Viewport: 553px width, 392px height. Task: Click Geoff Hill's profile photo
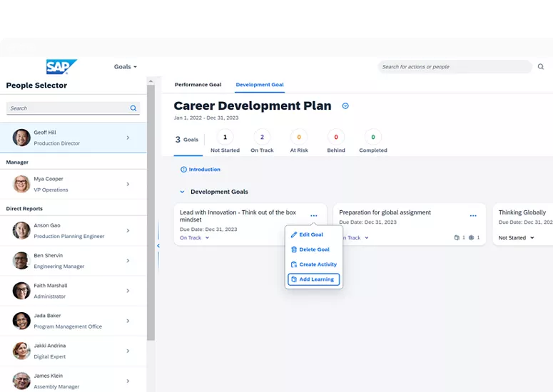22,138
